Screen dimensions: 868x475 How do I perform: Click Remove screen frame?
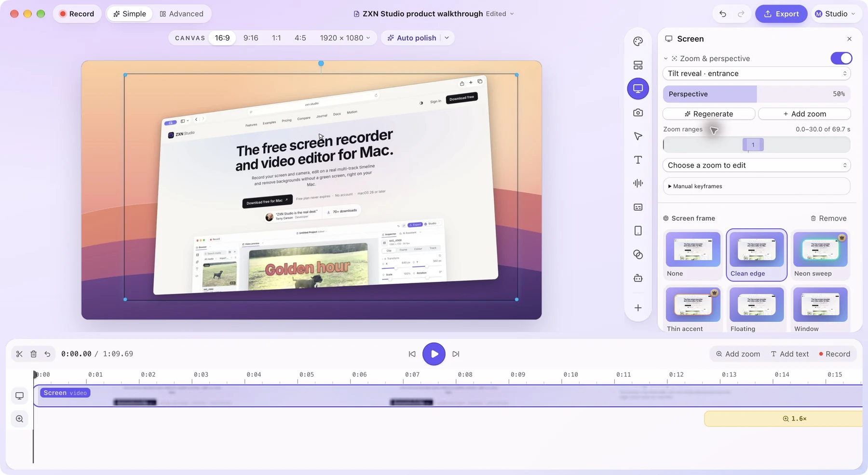[x=828, y=219]
